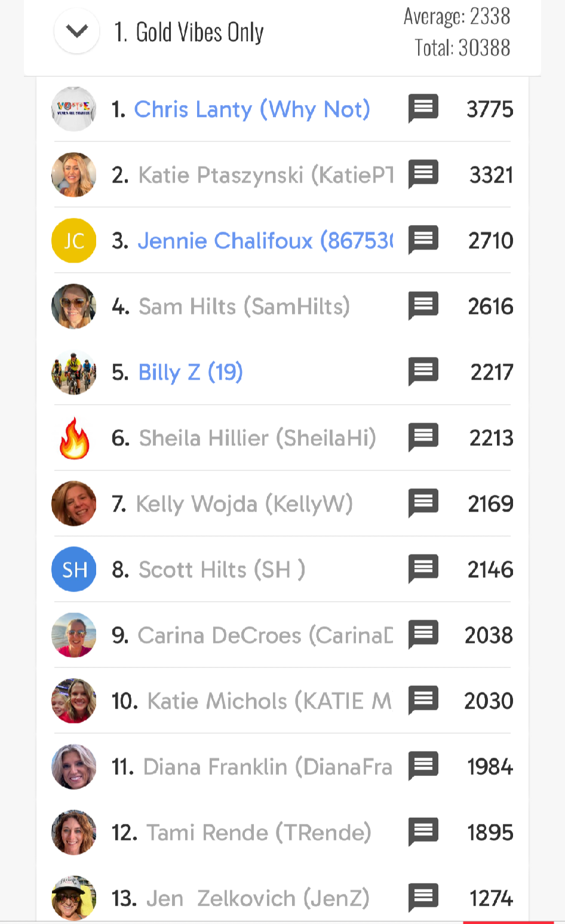
Task: Click message icon next to Sam Hilts
Action: click(423, 306)
